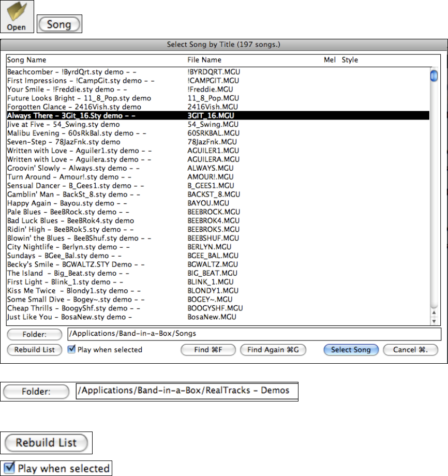
Task: Click the Style column header
Action: 350,60
